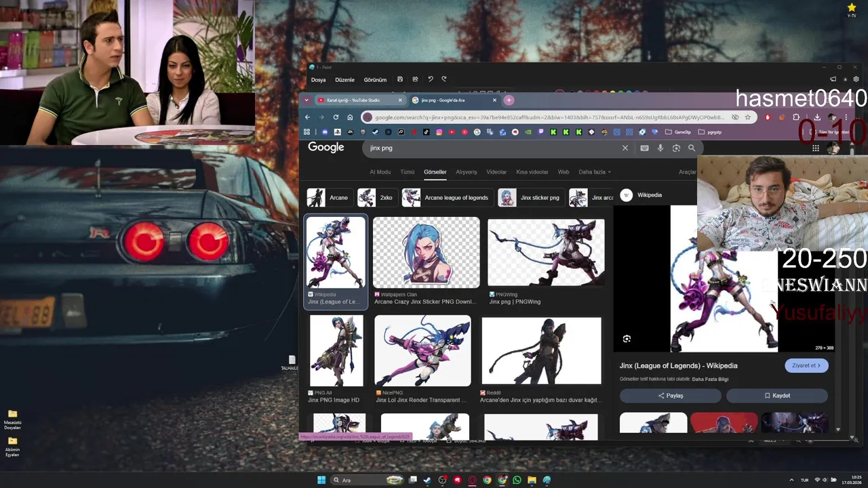Go back in Chrome
The width and height of the screenshot is (868, 488).
(307, 117)
